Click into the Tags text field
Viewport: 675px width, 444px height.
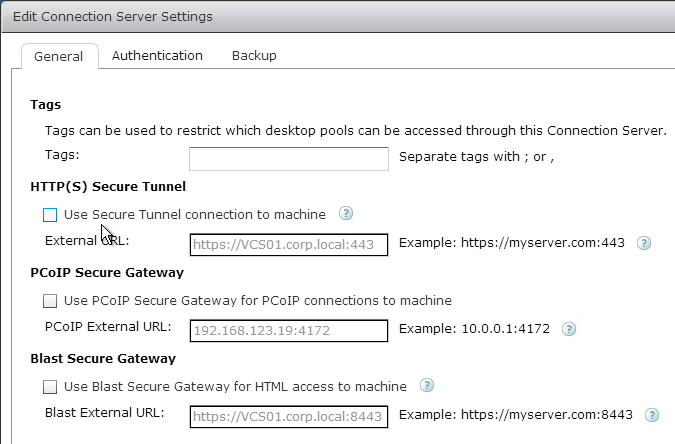click(289, 159)
